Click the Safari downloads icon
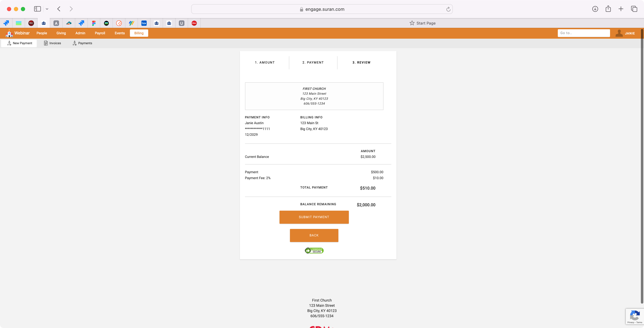Image resolution: width=644 pixels, height=328 pixels. [x=595, y=9]
